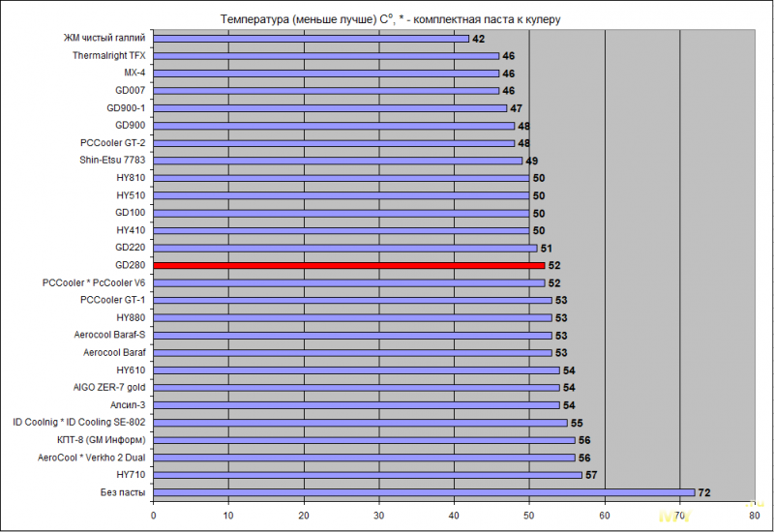Image resolution: width=774 pixels, height=532 pixels.
Task: Click the 'HY810' label
Action: [x=131, y=178]
